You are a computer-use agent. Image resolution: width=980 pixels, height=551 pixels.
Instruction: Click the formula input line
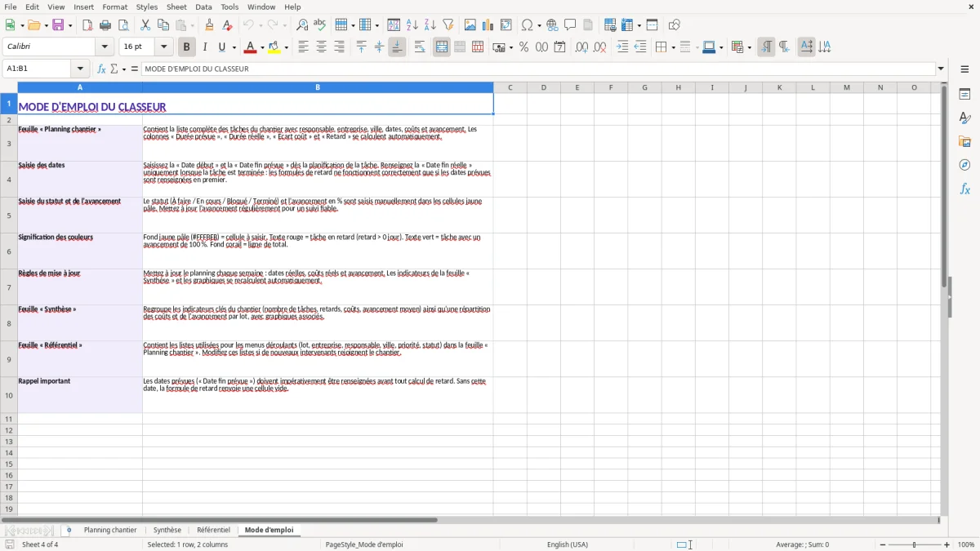(x=538, y=69)
